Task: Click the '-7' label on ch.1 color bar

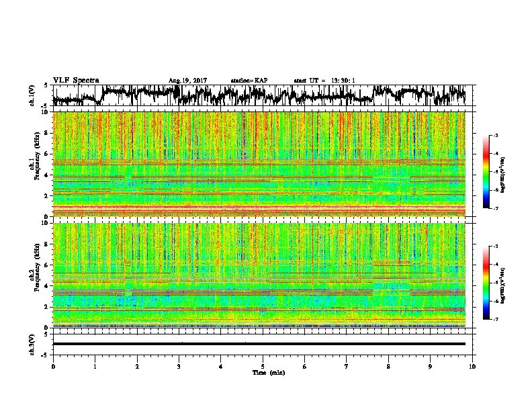Action: pyautogui.click(x=495, y=208)
